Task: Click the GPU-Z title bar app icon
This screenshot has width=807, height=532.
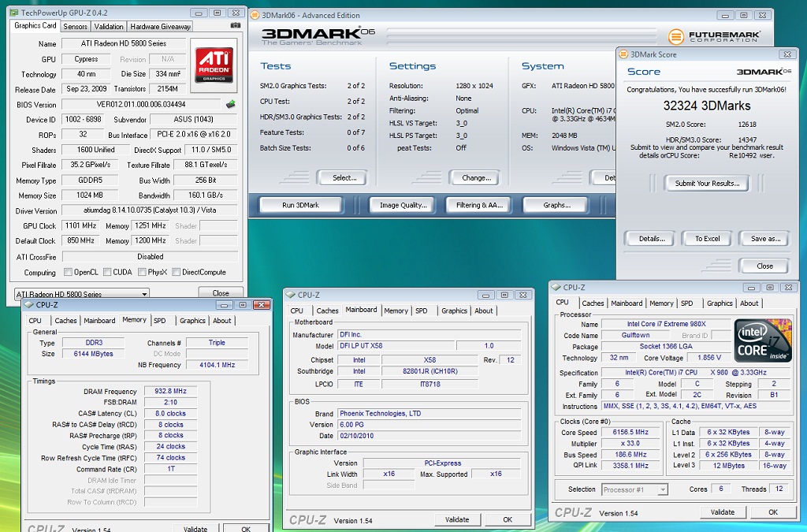Action: 14,13
